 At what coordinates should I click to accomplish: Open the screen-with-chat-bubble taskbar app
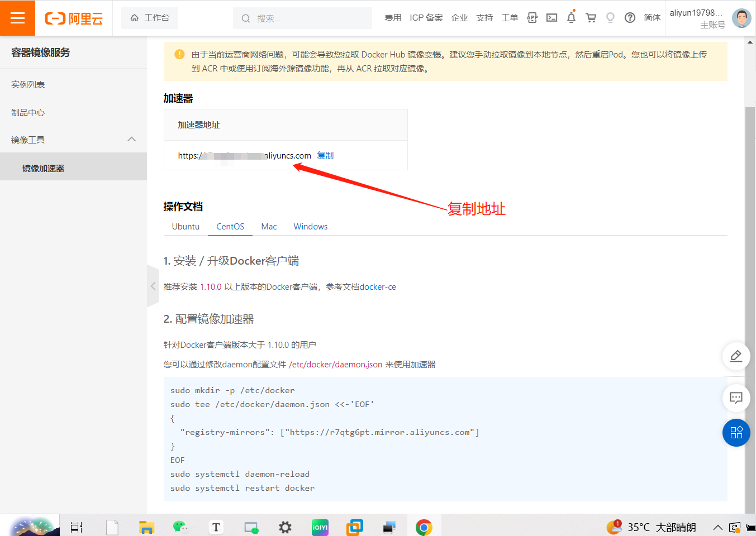[x=251, y=527]
